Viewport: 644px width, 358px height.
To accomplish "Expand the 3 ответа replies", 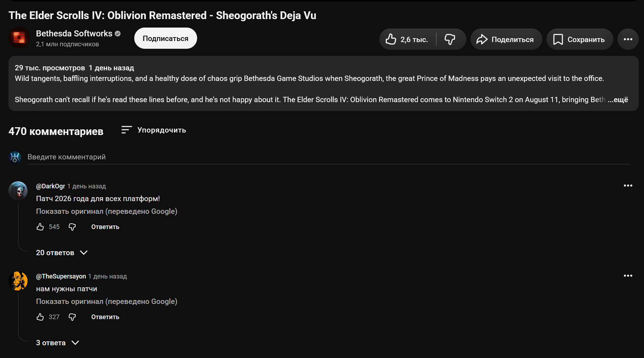I will pos(58,343).
